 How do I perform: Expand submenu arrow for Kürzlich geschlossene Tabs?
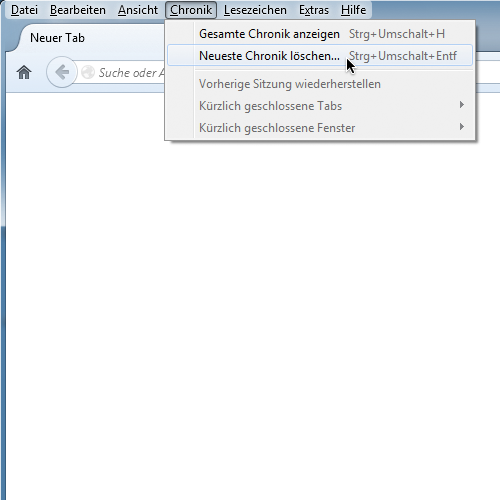pos(462,105)
